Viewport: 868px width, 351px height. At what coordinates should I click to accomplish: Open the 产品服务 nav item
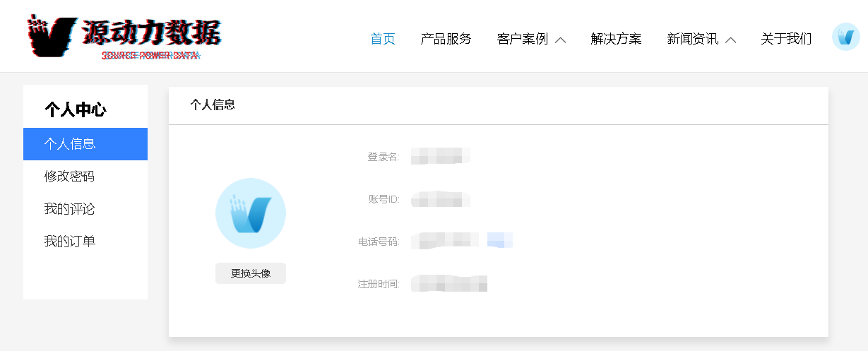446,39
